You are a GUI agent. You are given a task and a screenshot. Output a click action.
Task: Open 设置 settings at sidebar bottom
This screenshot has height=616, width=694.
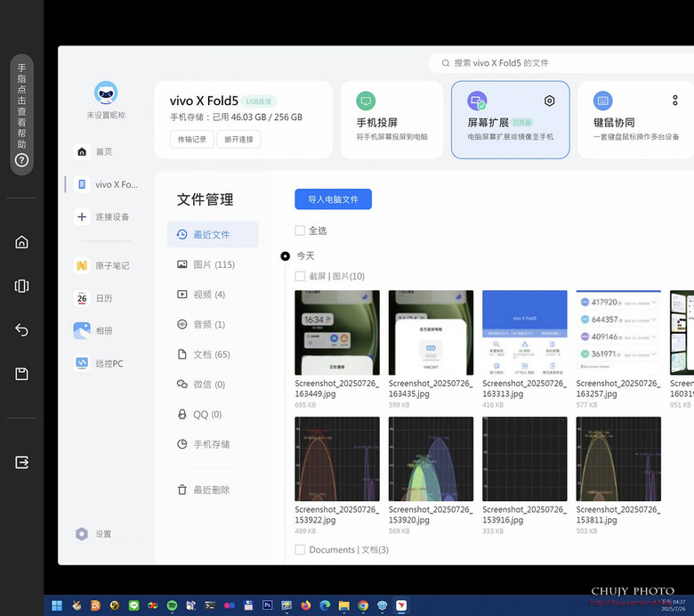pos(93,533)
